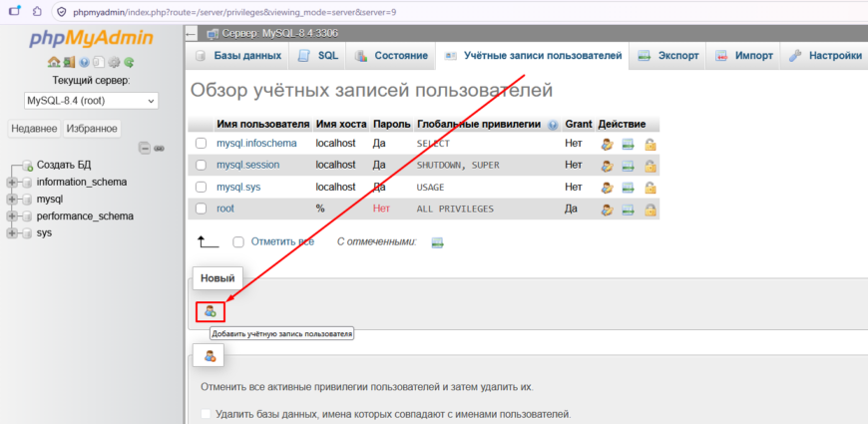Open the MySQL documentation page icon

click(x=99, y=63)
